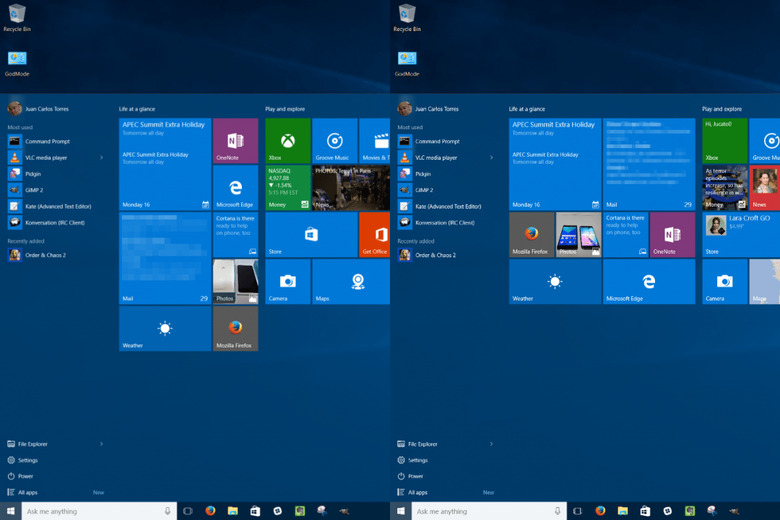The height and width of the screenshot is (520, 780).
Task: Open Microsoft Edge tile in left Start menu
Action: [235, 188]
